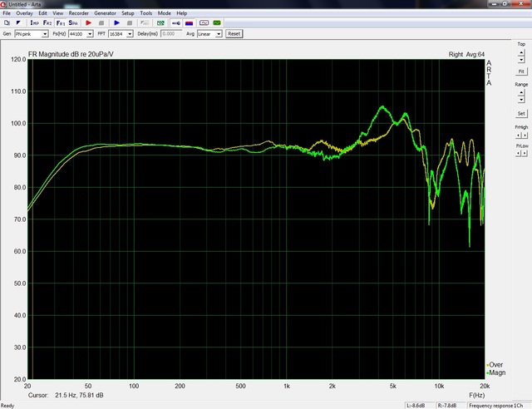Viewport: 532px width, 409px height.
Task: Open the Overlay menu
Action: [x=26, y=14]
